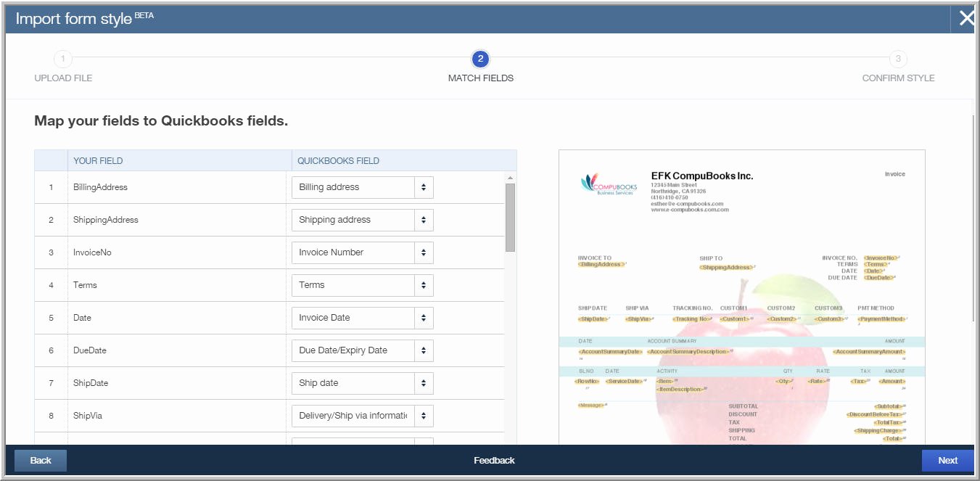Click the ShippingAddress row text

[106, 220]
